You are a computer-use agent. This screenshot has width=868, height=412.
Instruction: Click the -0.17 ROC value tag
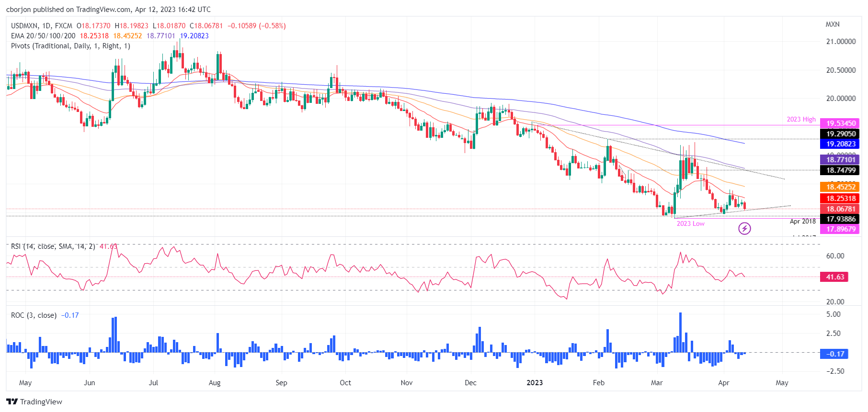pyautogui.click(x=834, y=354)
